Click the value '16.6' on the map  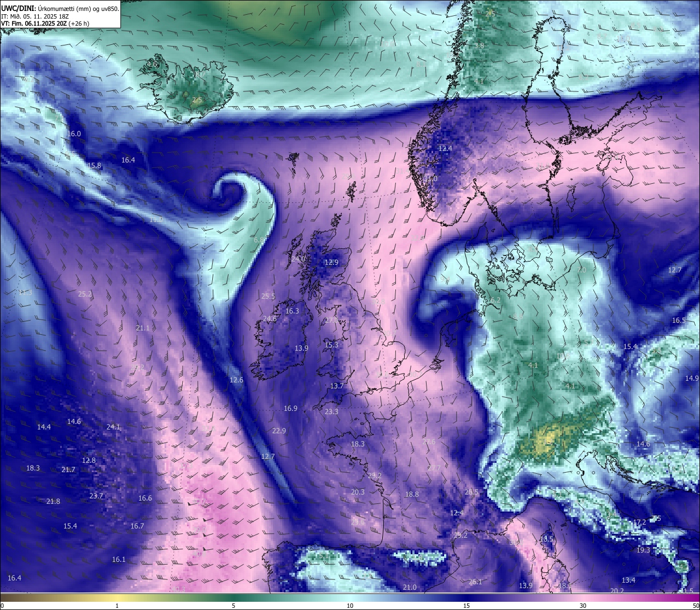[x=145, y=498]
